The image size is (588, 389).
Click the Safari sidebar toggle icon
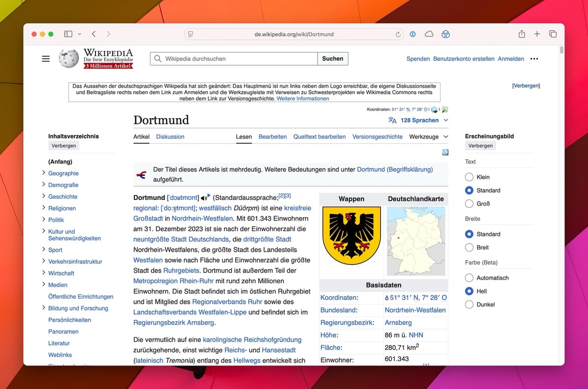(x=68, y=34)
